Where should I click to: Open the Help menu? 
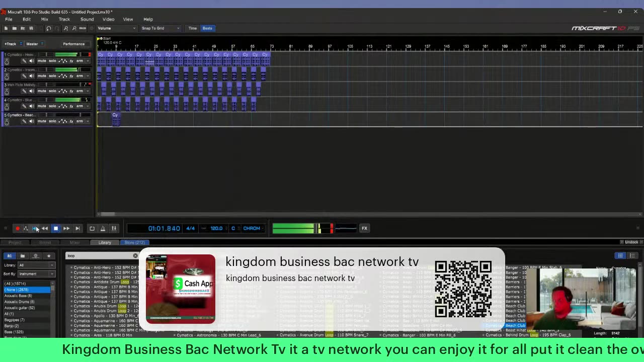tap(148, 19)
